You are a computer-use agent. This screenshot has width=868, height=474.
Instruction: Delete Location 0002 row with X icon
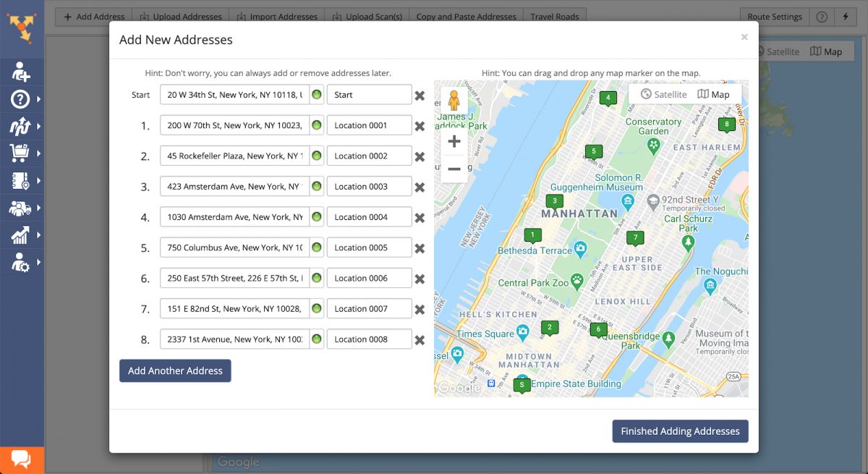click(x=420, y=156)
